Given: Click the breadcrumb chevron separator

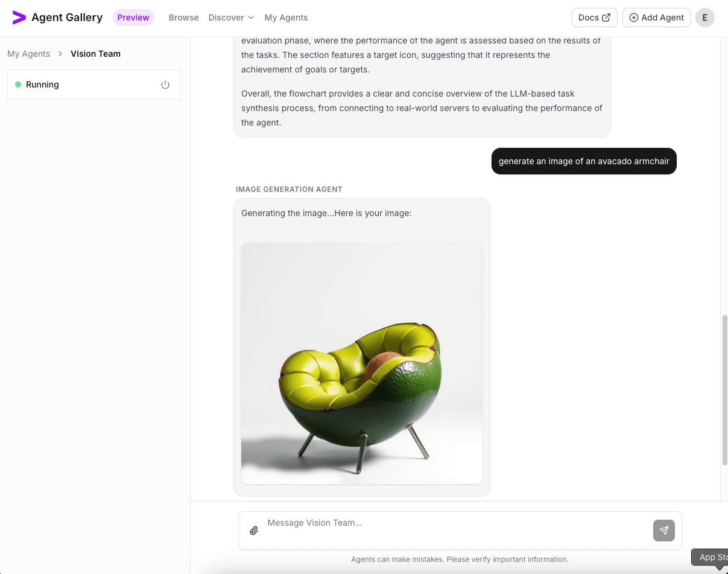Looking at the screenshot, I should pos(60,54).
